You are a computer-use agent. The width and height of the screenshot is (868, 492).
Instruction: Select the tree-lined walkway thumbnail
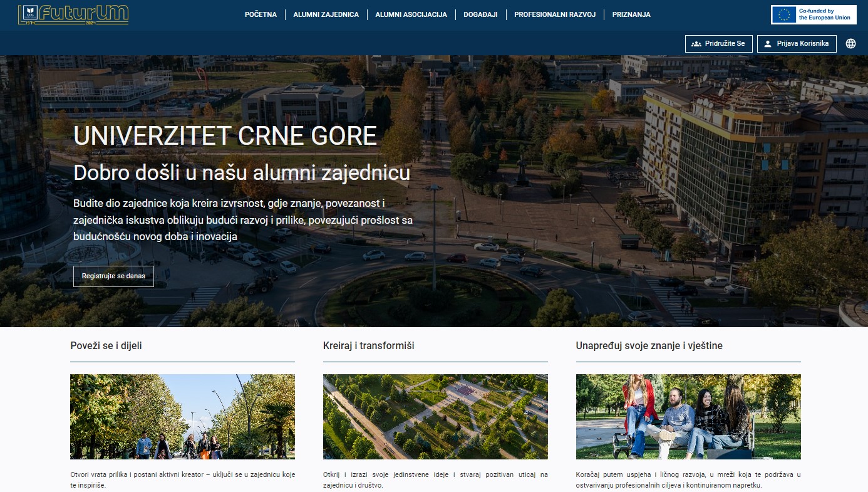tap(182, 417)
